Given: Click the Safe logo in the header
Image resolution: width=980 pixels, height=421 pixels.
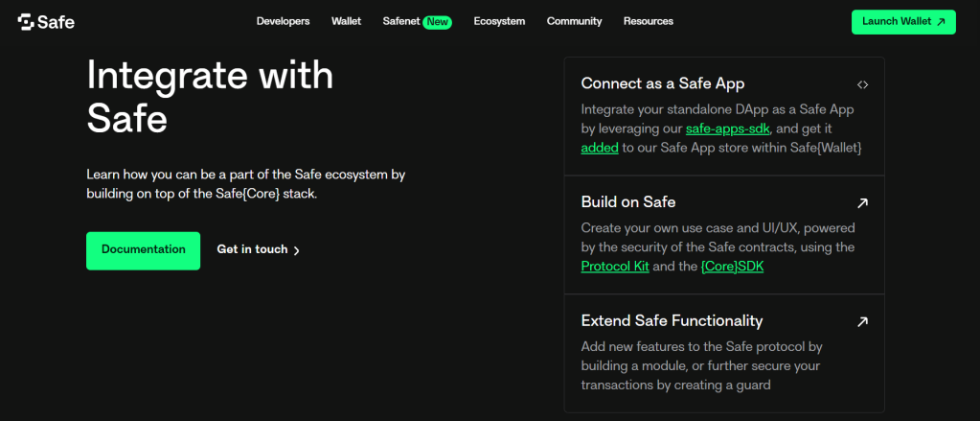Looking at the screenshot, I should pyautogui.click(x=46, y=21).
